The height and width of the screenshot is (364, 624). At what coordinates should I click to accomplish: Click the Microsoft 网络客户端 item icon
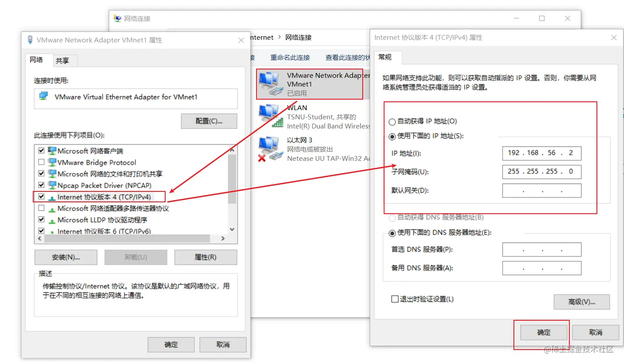click(52, 151)
